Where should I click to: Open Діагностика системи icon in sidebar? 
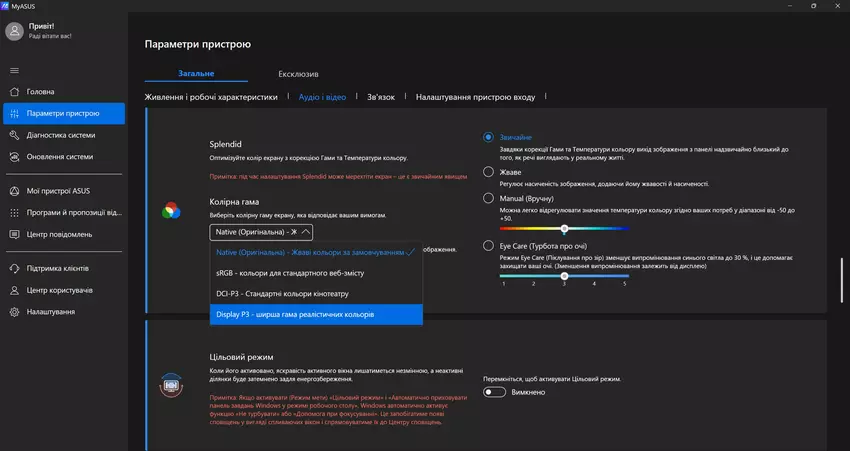click(14, 135)
